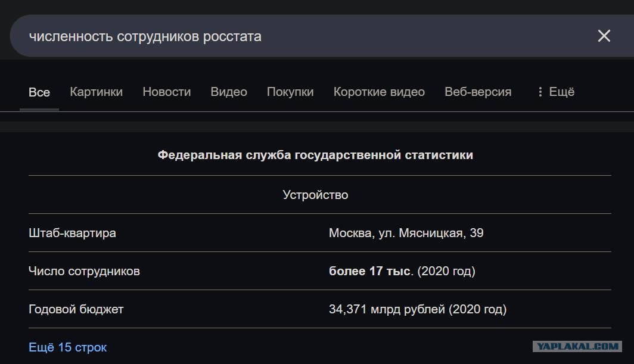The width and height of the screenshot is (634, 364).
Task: Clear the search query with the X icon
Action: (x=604, y=36)
